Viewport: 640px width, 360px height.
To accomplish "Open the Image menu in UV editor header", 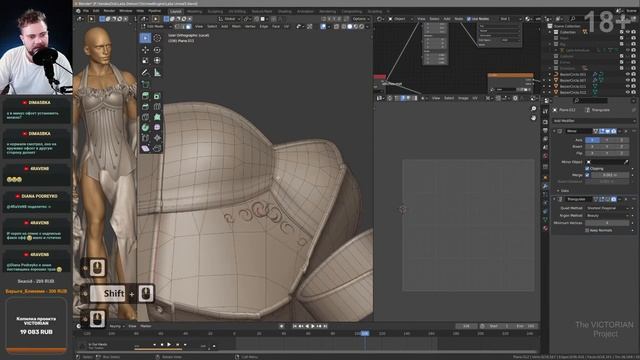I will [x=463, y=98].
